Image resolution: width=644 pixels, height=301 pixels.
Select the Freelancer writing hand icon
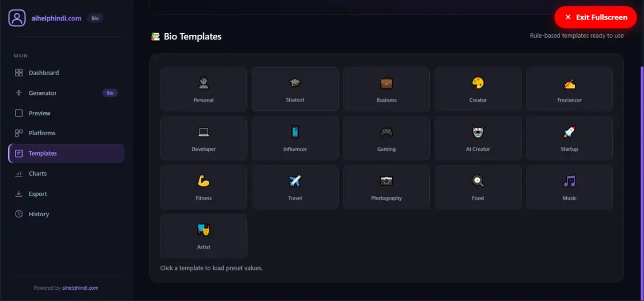(x=569, y=83)
